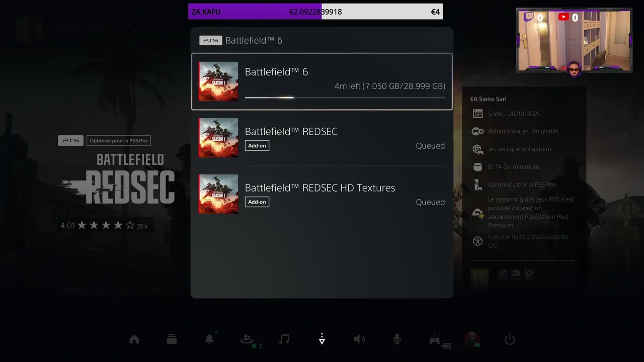Click the 'Battlefield™ 6' downloads panel title
The height and width of the screenshot is (362, 644).
click(254, 40)
